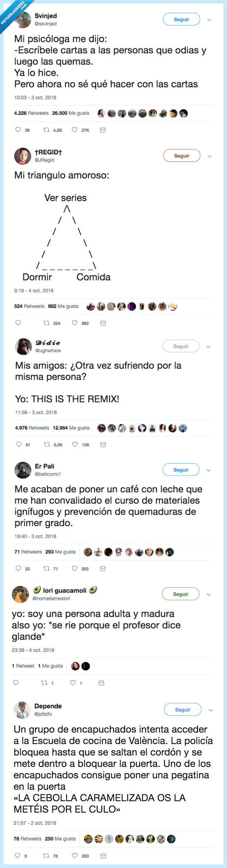Reply to the Svinjed tweet
The width and height of the screenshot is (227, 868).
18,130
